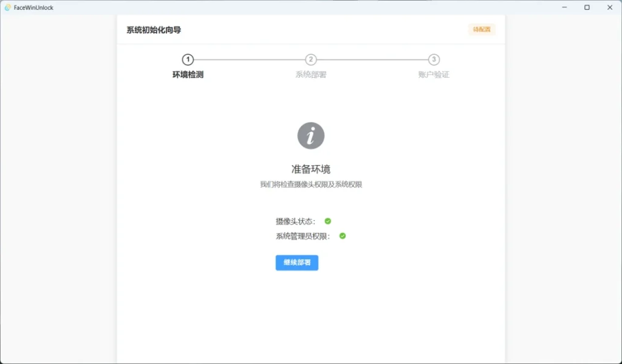Click the 环境检测 step label

[x=188, y=76]
